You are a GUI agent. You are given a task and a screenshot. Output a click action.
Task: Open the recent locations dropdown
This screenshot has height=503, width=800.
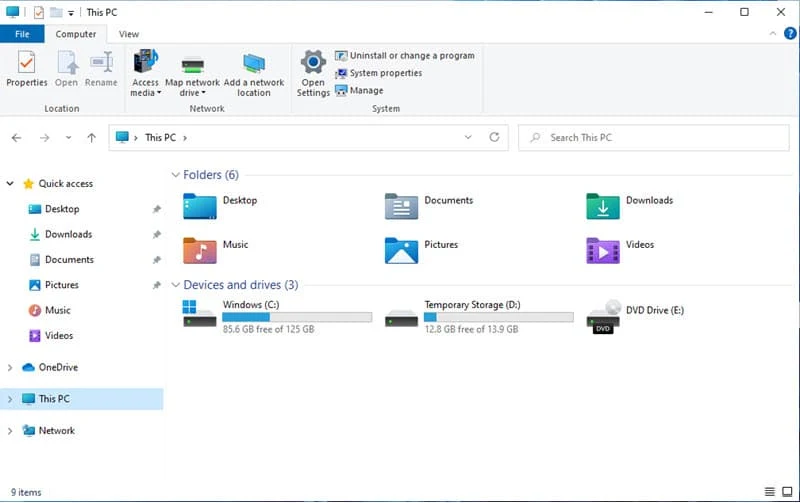[x=68, y=138]
